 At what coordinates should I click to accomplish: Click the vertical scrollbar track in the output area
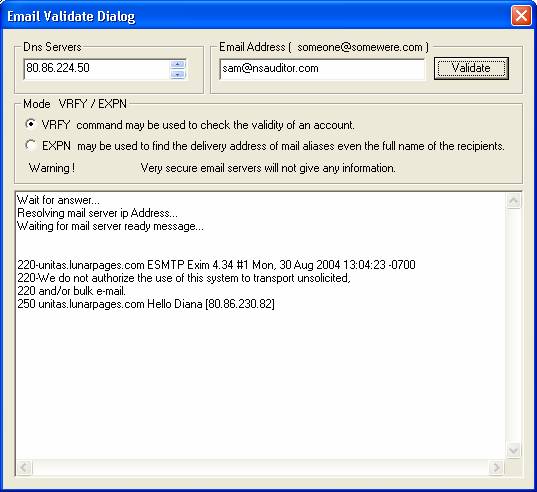click(x=513, y=325)
